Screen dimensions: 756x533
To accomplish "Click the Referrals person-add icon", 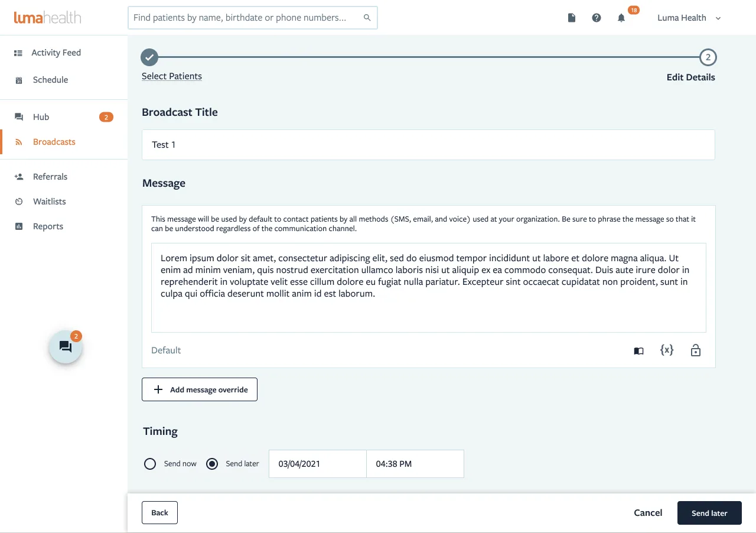I will click(x=19, y=177).
